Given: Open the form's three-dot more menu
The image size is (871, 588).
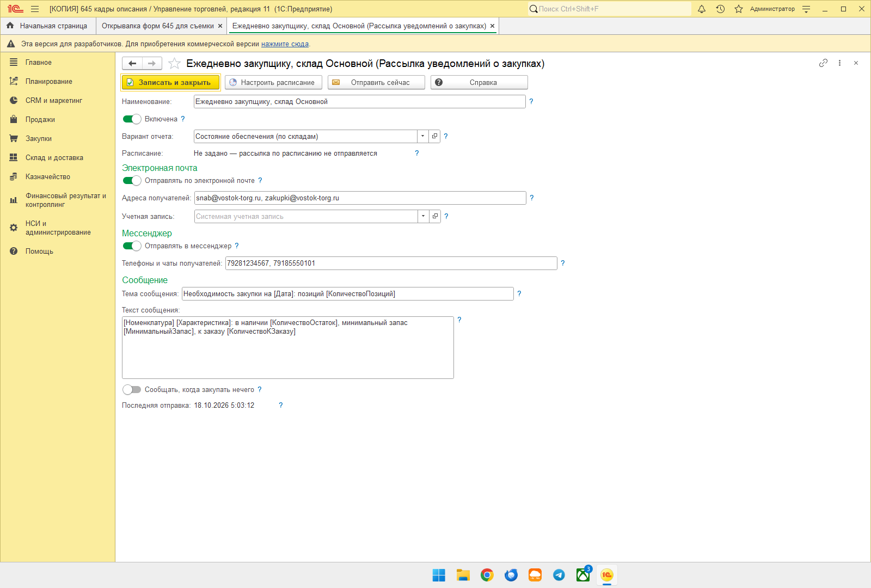Looking at the screenshot, I should (x=839, y=63).
